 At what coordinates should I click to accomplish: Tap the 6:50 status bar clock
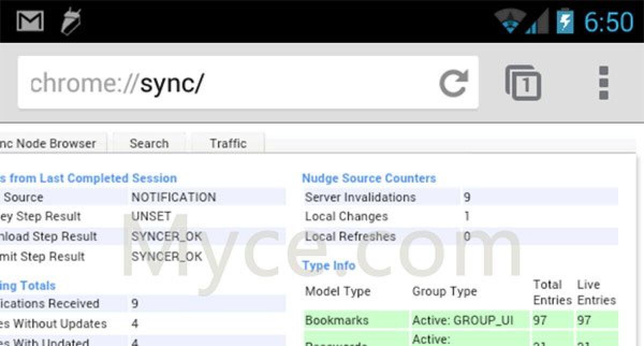coord(609,22)
